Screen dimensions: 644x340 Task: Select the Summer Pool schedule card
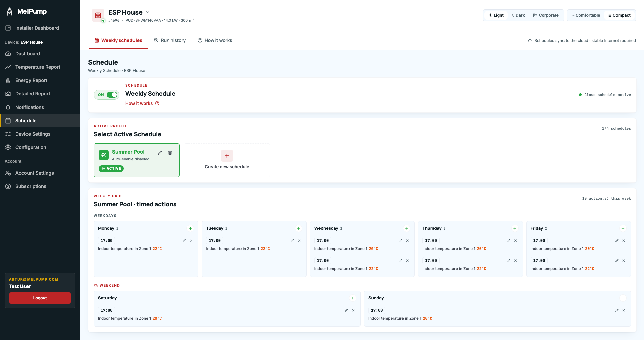coord(137,160)
